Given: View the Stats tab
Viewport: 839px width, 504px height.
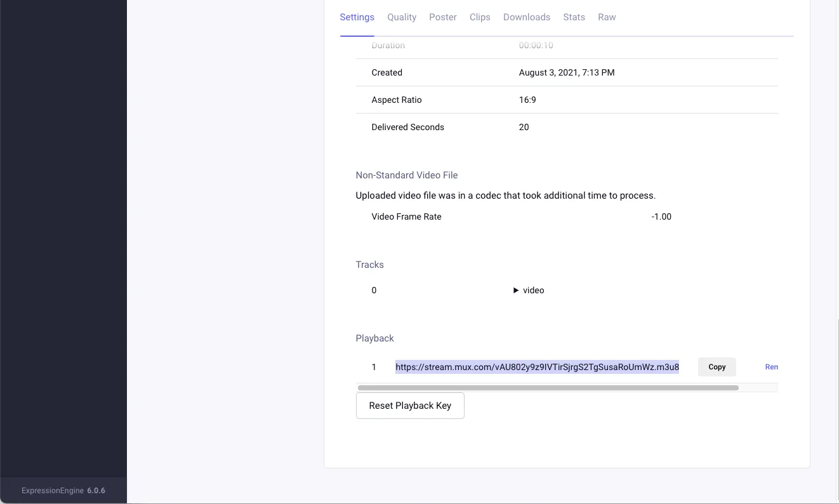Looking at the screenshot, I should [x=574, y=17].
